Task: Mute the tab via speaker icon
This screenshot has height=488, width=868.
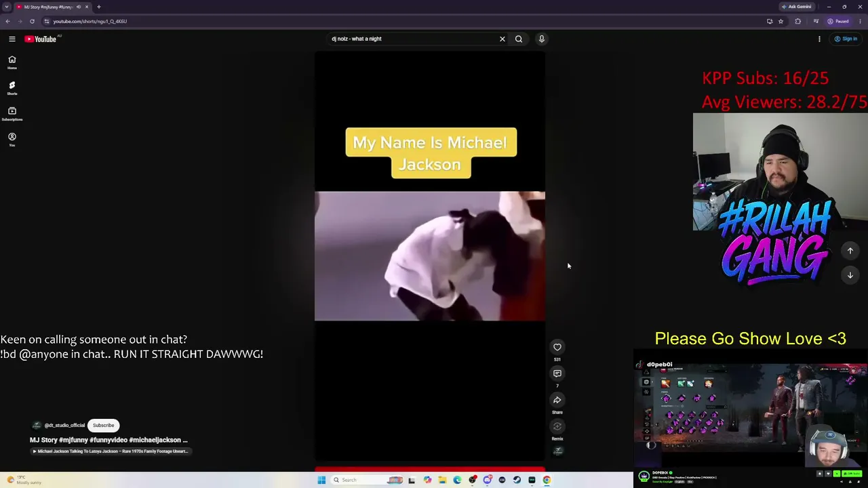Action: (79, 7)
